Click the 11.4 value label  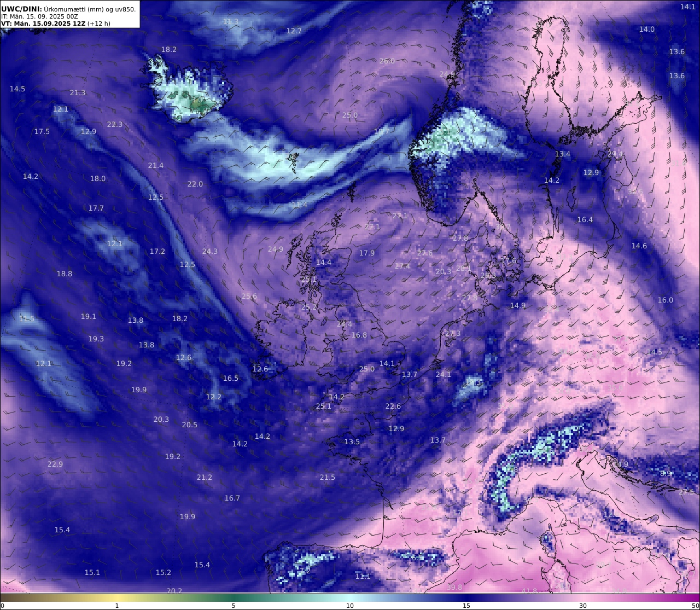[x=300, y=205]
